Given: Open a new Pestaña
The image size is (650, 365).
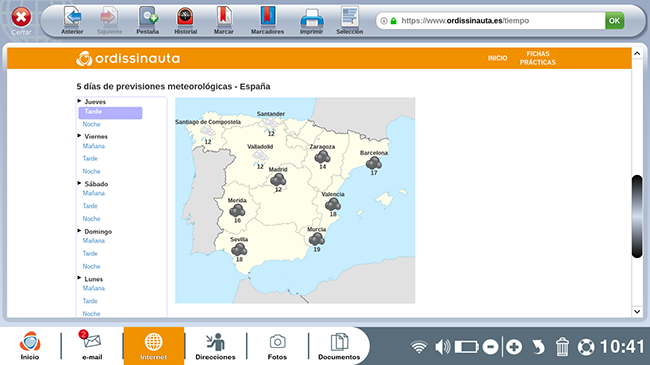Looking at the screenshot, I should [148, 20].
